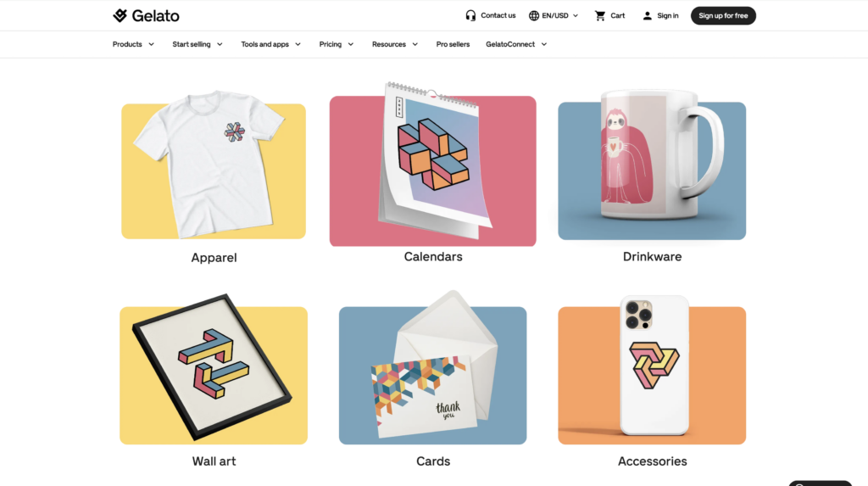Click the Sign in person icon
This screenshot has width=868, height=486.
point(647,15)
